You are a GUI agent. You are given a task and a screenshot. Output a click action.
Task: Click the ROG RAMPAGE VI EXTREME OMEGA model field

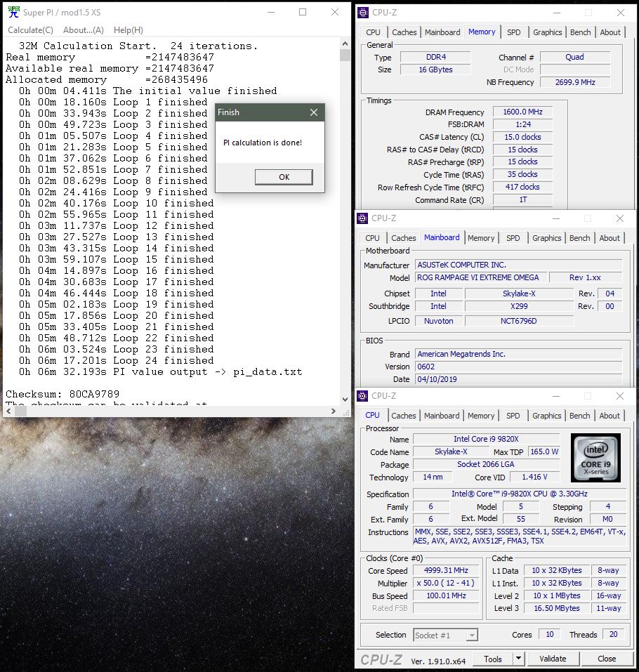[x=480, y=277]
